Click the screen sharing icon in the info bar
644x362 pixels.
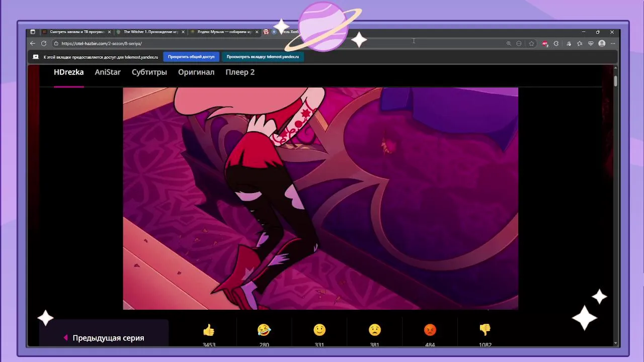[35, 57]
